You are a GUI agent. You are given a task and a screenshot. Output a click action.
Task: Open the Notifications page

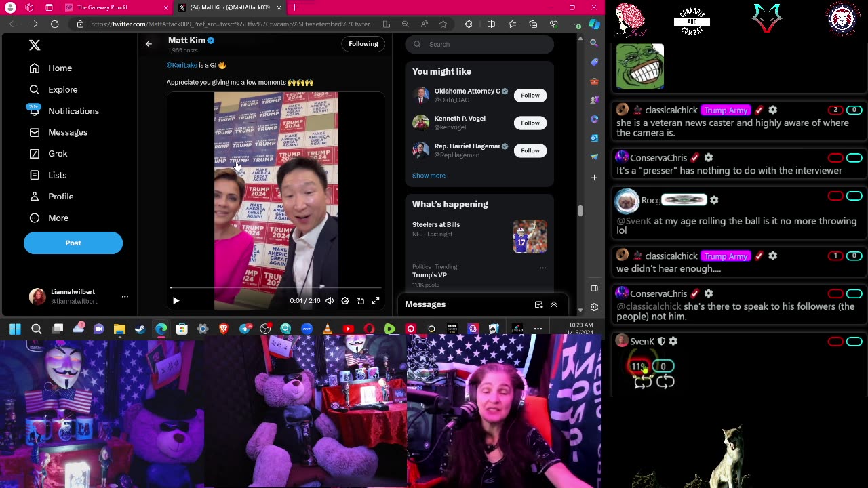[x=64, y=111]
